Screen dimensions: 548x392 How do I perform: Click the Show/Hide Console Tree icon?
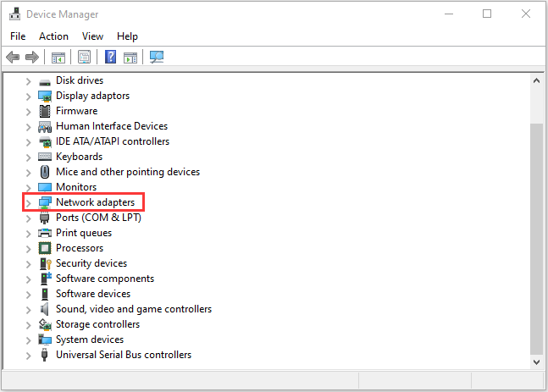point(58,58)
